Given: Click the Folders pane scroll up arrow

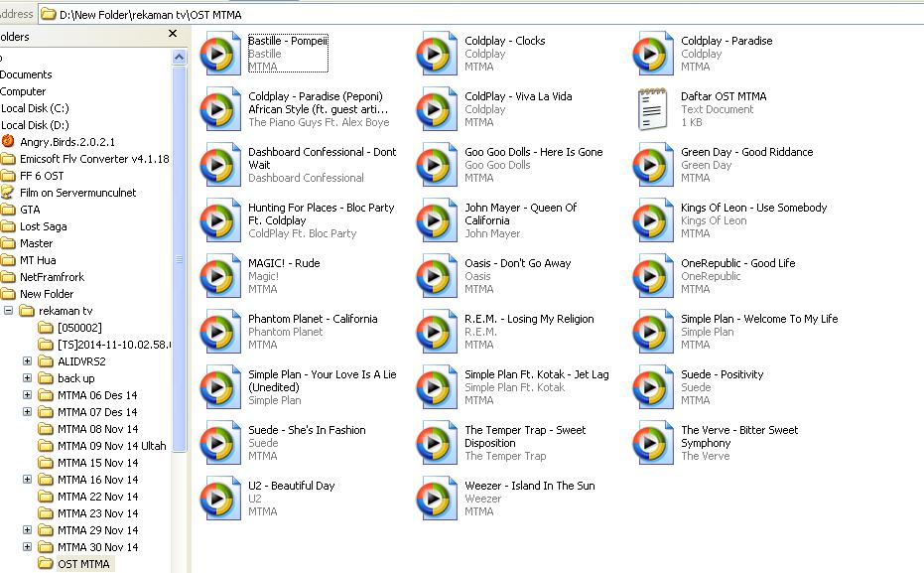Looking at the screenshot, I should (179, 58).
